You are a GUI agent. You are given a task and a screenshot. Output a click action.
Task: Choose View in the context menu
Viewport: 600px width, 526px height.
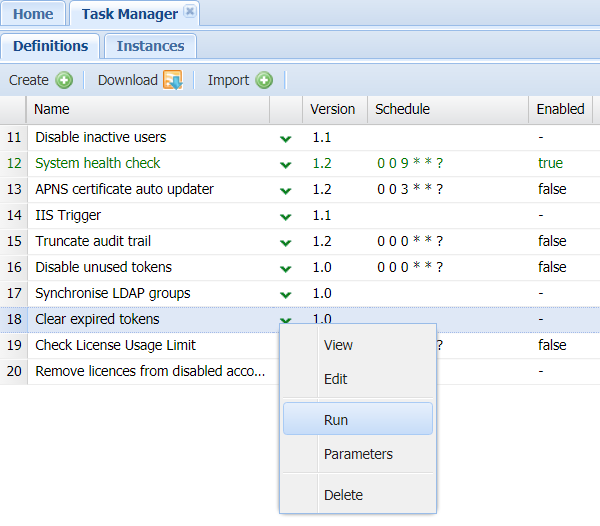coord(338,345)
